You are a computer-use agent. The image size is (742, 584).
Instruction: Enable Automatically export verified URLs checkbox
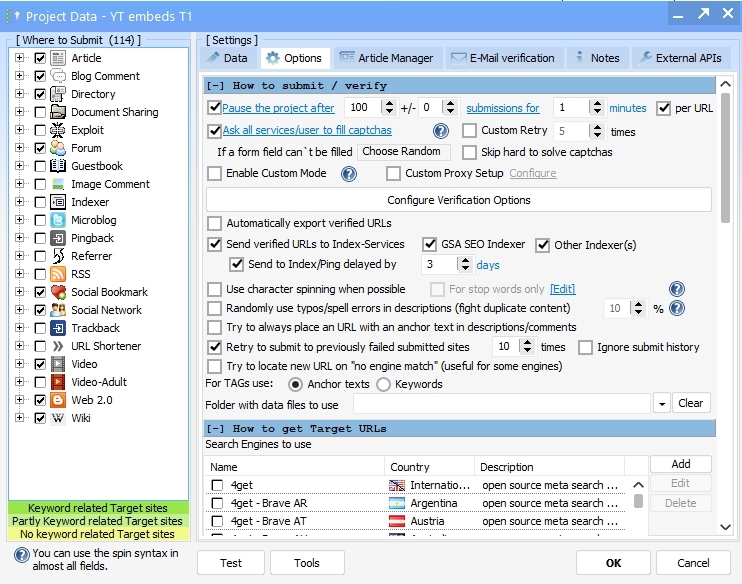coord(214,223)
